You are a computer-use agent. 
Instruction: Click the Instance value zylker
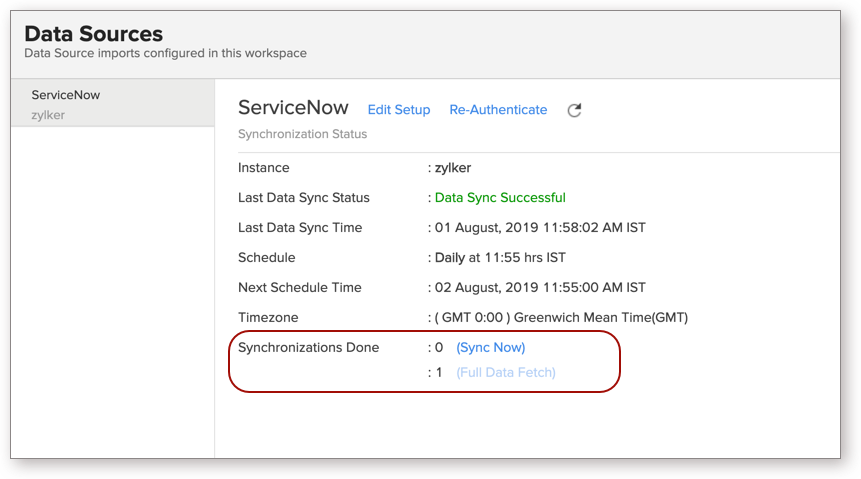point(452,168)
